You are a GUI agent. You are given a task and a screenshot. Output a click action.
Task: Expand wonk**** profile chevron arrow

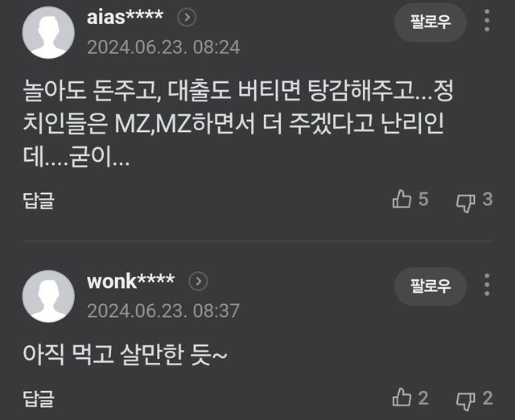(199, 282)
